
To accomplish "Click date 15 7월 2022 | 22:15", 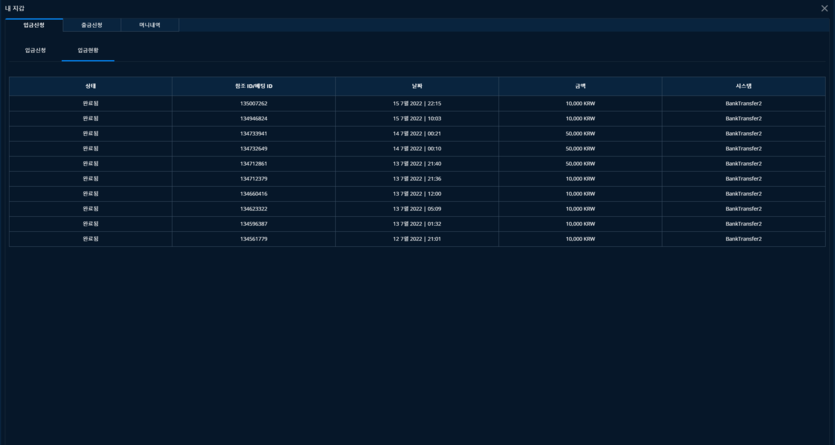I will coord(417,103).
